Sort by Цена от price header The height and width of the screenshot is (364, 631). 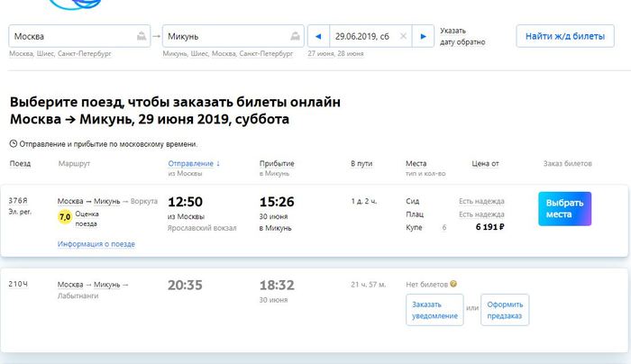click(485, 163)
